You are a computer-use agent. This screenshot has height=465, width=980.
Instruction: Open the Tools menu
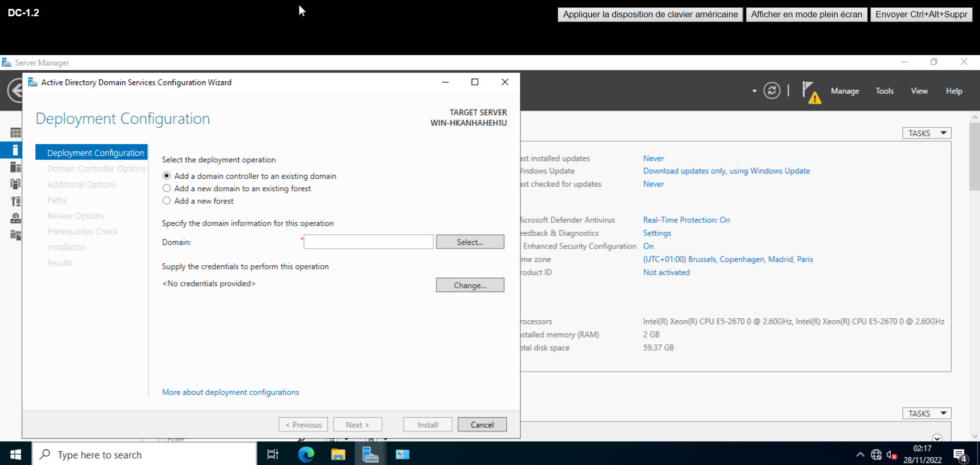click(x=885, y=91)
